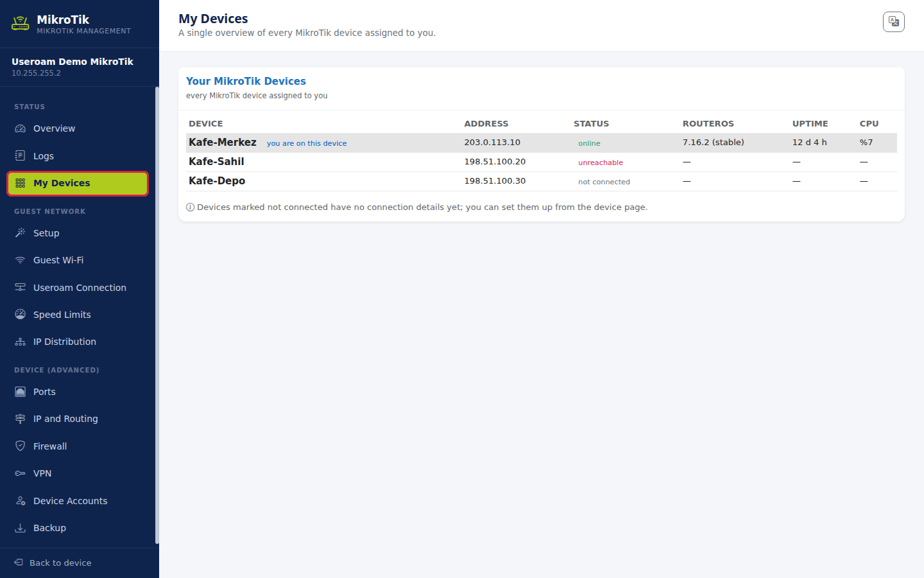Select the Useroam Connection menu entry

click(x=78, y=288)
